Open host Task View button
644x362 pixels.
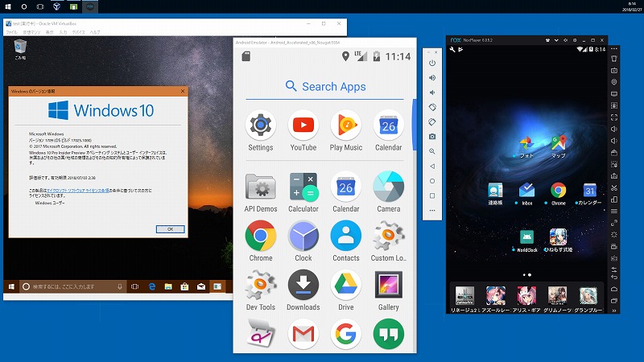point(40,6)
